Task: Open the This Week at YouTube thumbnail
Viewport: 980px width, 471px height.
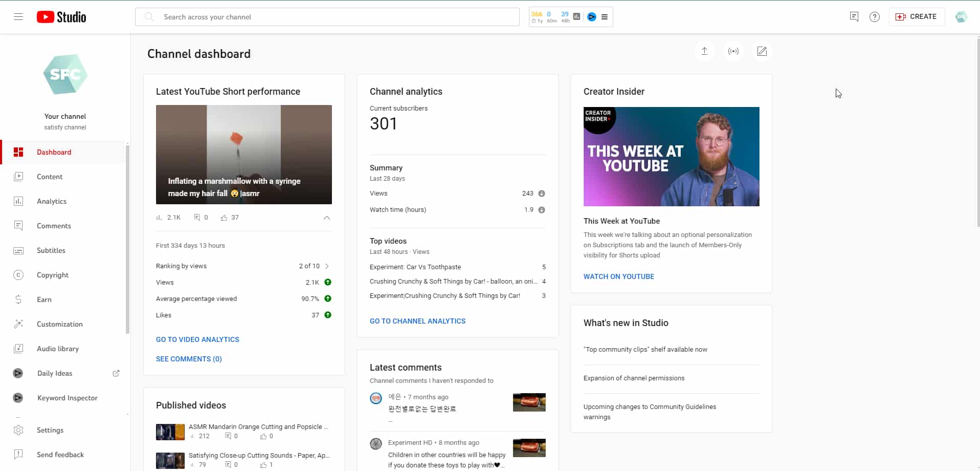Action: pos(671,157)
